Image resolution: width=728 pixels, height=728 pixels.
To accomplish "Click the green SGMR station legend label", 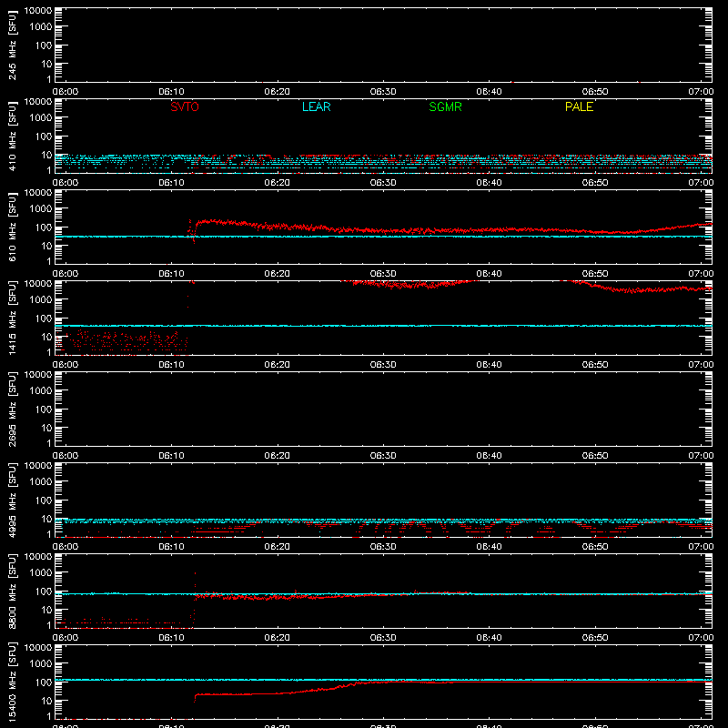I will pyautogui.click(x=445, y=106).
